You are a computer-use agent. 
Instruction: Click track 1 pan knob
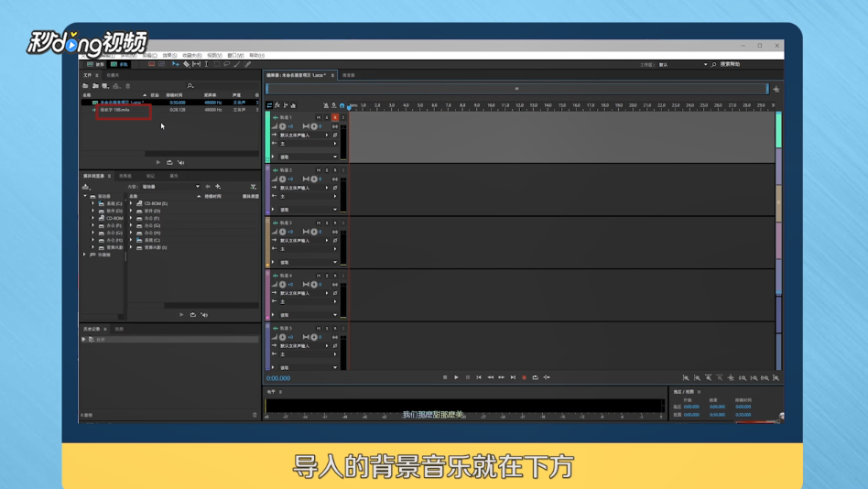(314, 126)
